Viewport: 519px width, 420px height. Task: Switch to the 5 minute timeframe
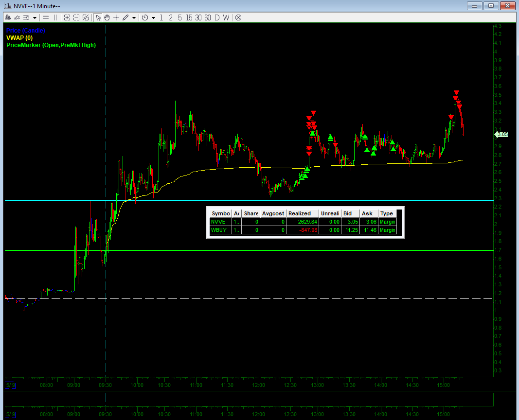[x=180, y=17]
